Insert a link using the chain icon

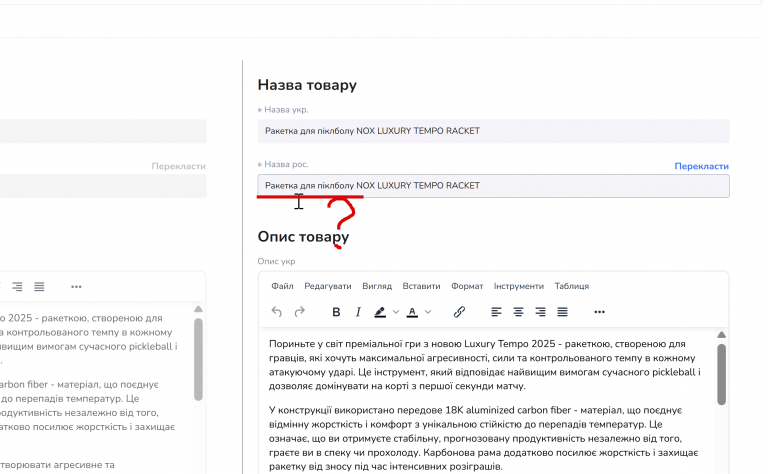[459, 312]
